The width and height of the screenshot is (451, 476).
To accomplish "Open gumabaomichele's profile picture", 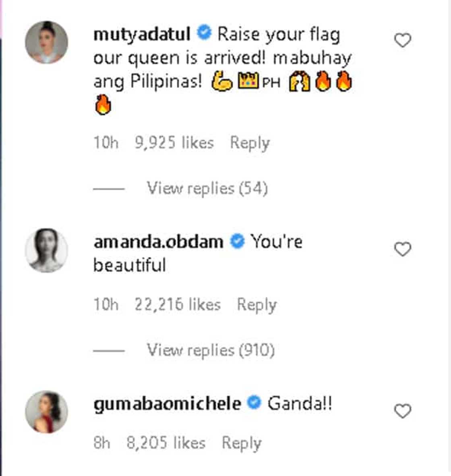I will pos(47,412).
